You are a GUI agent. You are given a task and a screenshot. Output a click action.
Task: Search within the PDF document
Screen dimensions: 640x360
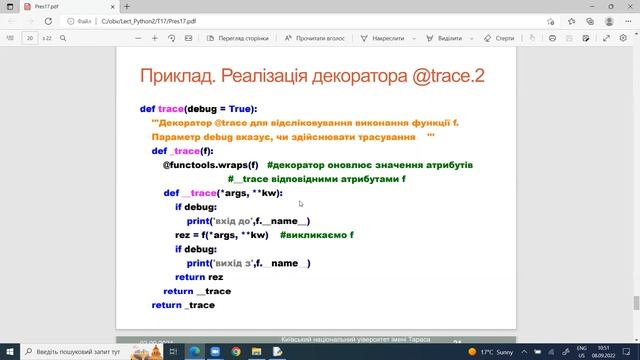[63, 38]
